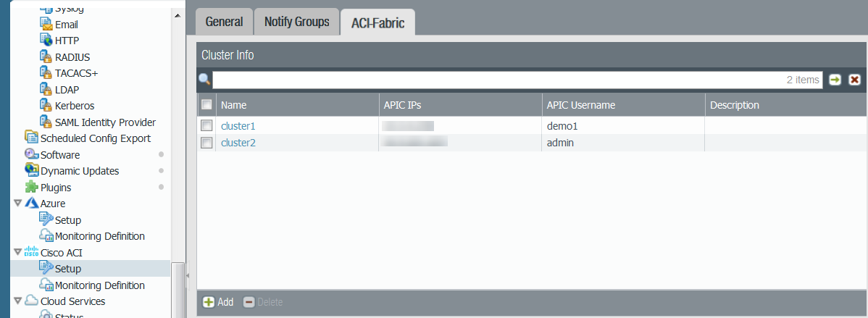868x318 pixels.
Task: Collapse the Azure tree node
Action: point(17,204)
